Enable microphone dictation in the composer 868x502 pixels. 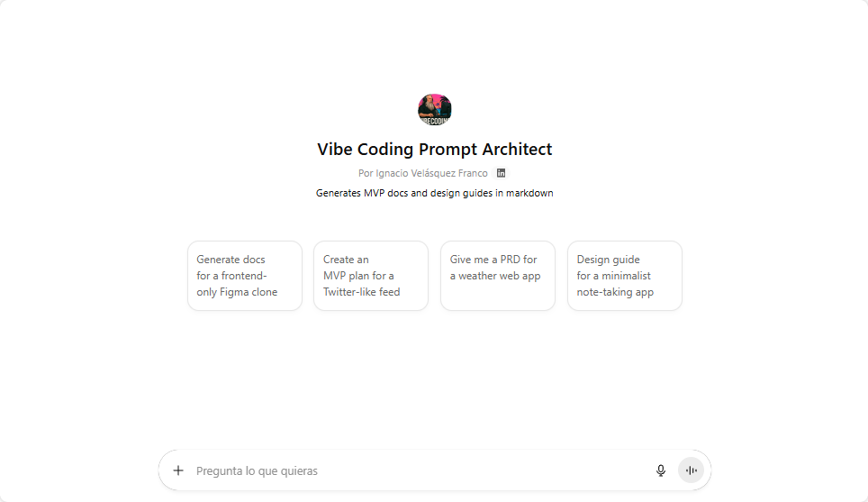pyautogui.click(x=661, y=470)
